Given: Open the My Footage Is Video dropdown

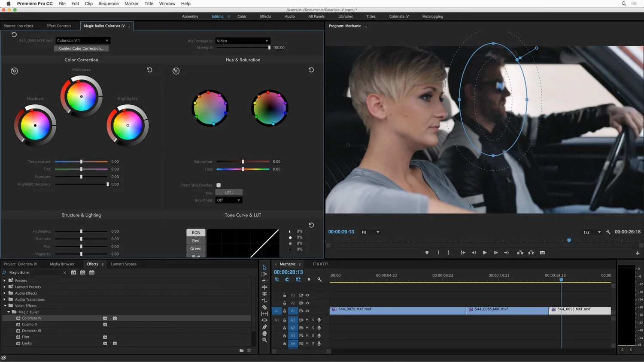Looking at the screenshot, I should coord(243,41).
